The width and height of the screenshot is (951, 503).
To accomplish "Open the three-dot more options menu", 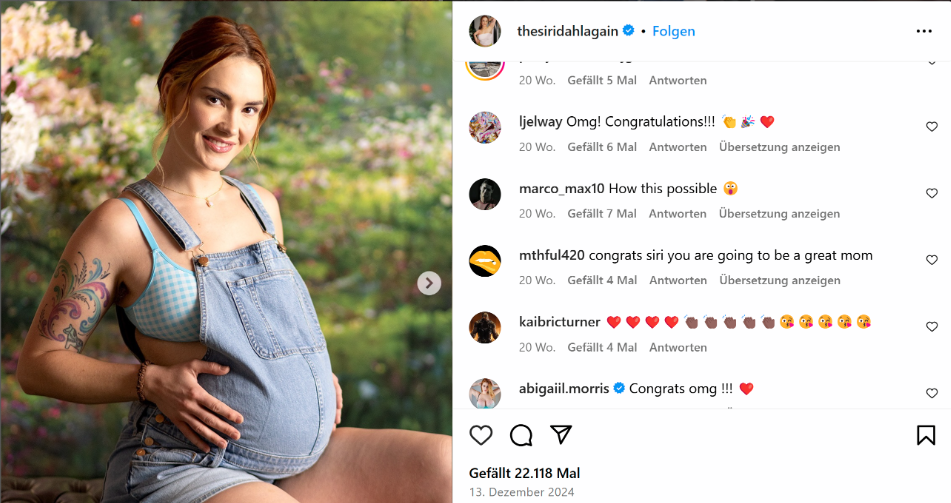I will tap(924, 31).
